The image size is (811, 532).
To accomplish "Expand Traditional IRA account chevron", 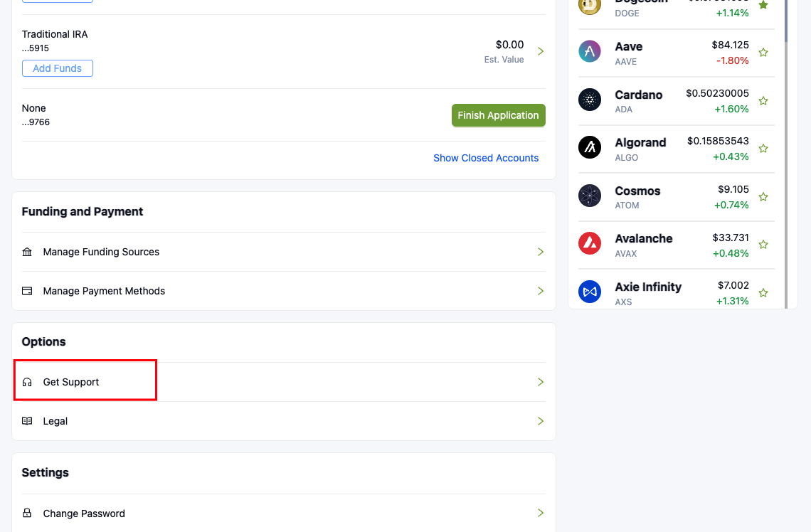I will [x=541, y=51].
